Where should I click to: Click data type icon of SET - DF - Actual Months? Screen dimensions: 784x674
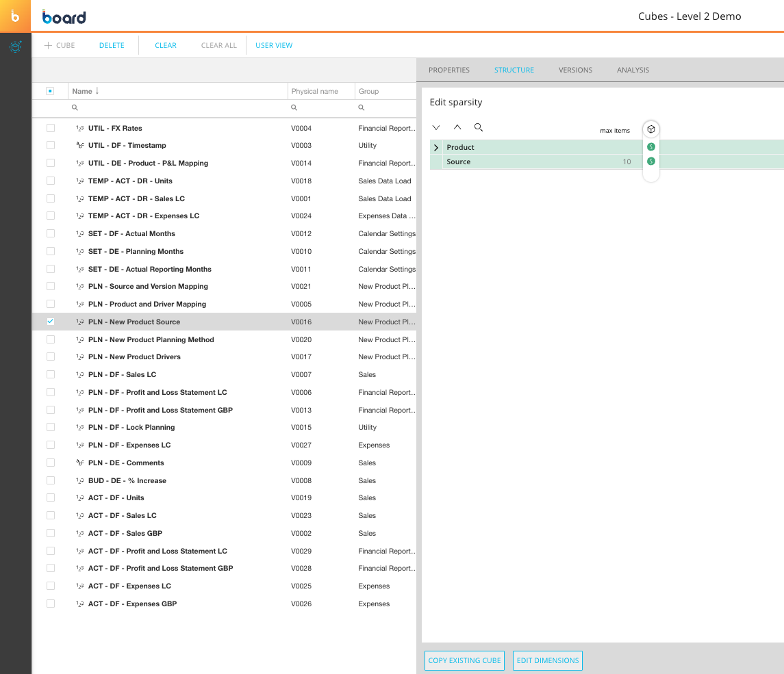point(79,234)
